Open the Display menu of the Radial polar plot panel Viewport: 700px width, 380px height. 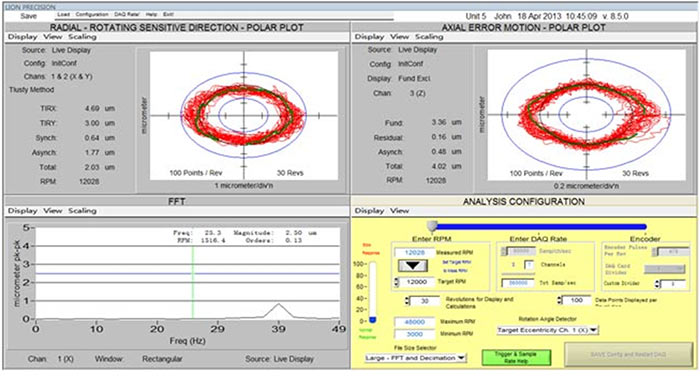point(22,37)
